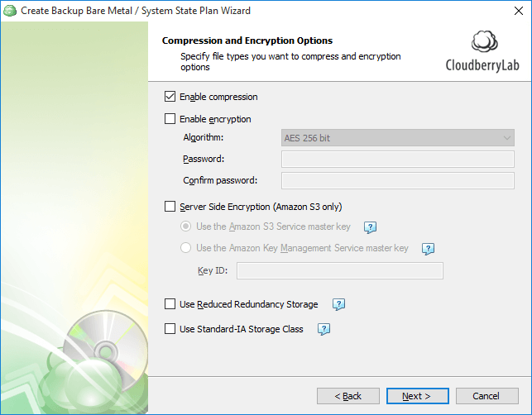Click the CloudberryLab cloud logo

484,41
